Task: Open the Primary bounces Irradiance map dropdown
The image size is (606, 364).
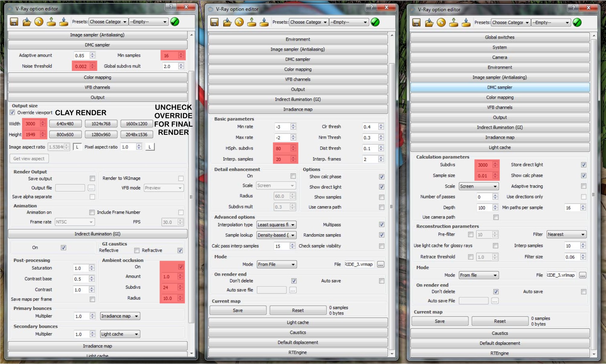Action: [x=120, y=316]
